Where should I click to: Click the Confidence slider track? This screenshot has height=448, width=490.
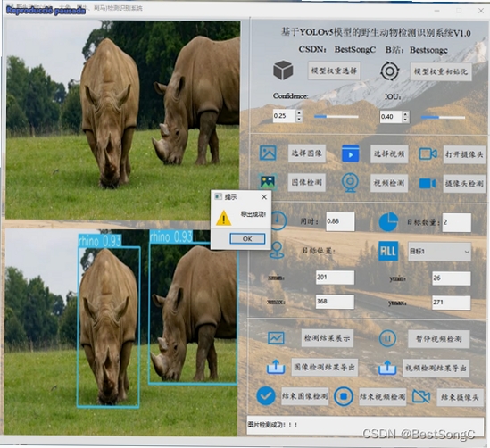click(336, 117)
